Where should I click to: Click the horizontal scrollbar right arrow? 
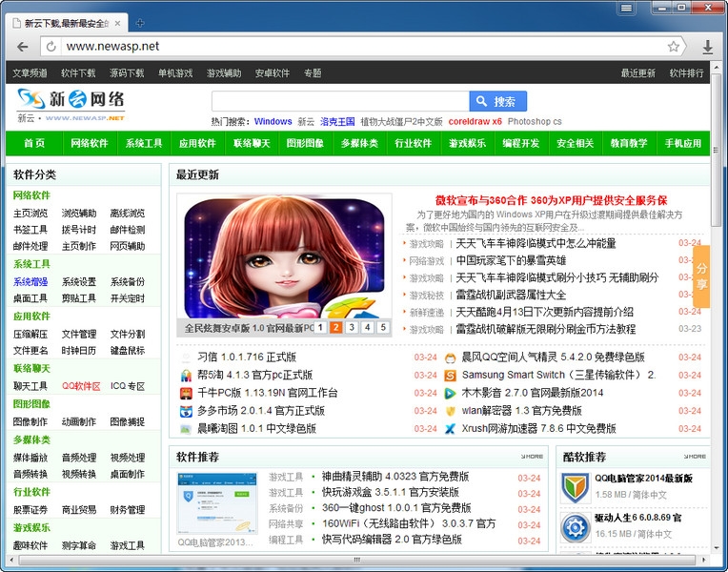coord(704,560)
